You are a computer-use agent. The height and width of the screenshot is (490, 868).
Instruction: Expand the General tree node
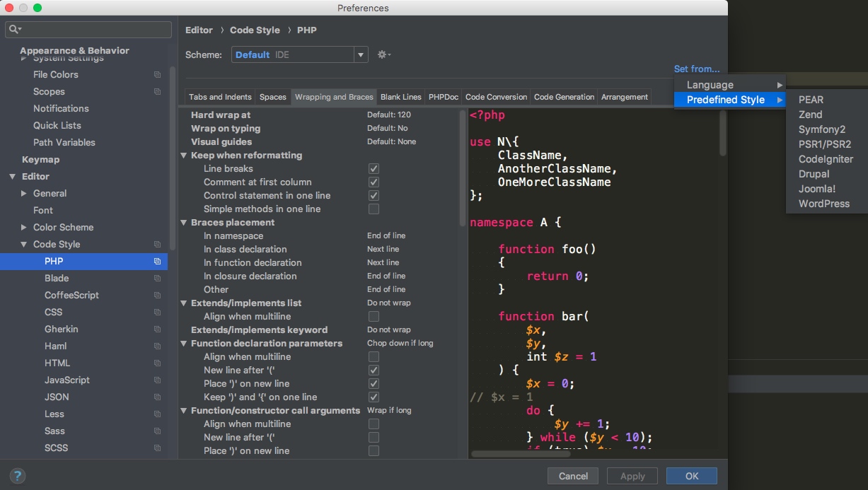click(x=24, y=193)
